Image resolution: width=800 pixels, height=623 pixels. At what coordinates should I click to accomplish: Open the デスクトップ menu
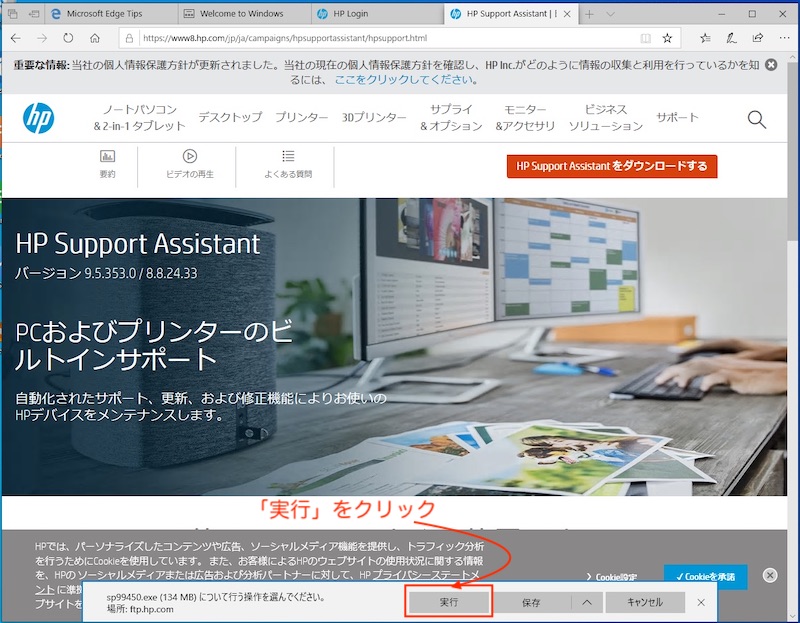[x=230, y=117]
